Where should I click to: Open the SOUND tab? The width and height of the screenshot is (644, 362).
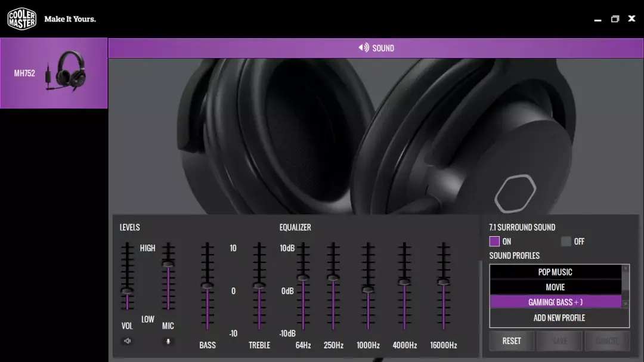coord(376,48)
